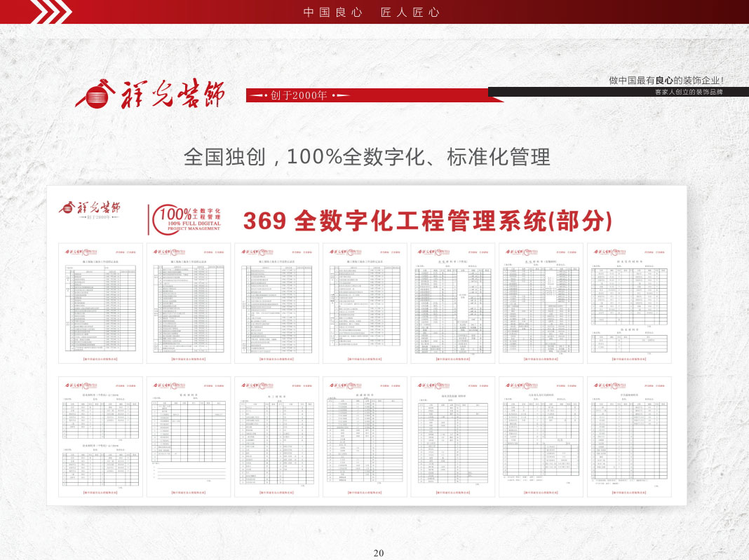Click the 客家人创立的装饰品牌 black bar text
The height and width of the screenshot is (560, 749).
click(x=688, y=92)
